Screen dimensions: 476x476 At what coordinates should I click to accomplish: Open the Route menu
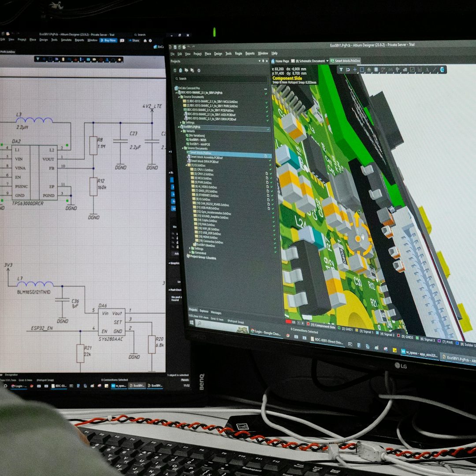pos(238,53)
